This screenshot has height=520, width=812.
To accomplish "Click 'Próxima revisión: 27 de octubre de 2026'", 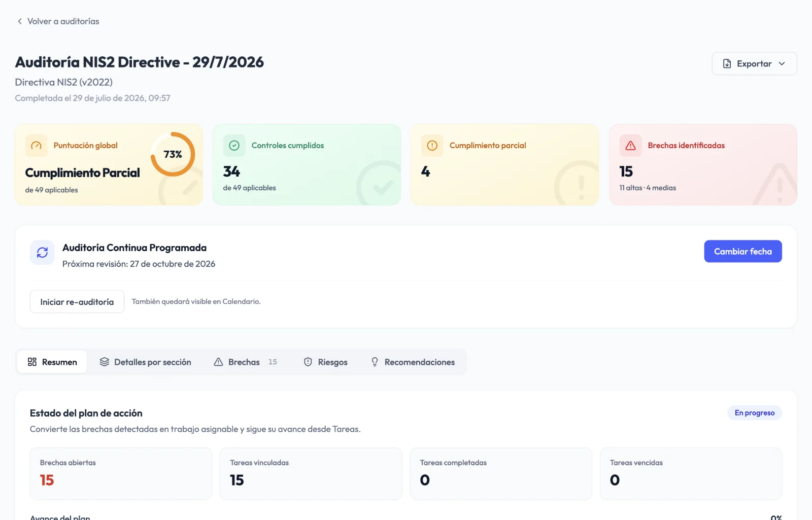I will coord(139,264).
